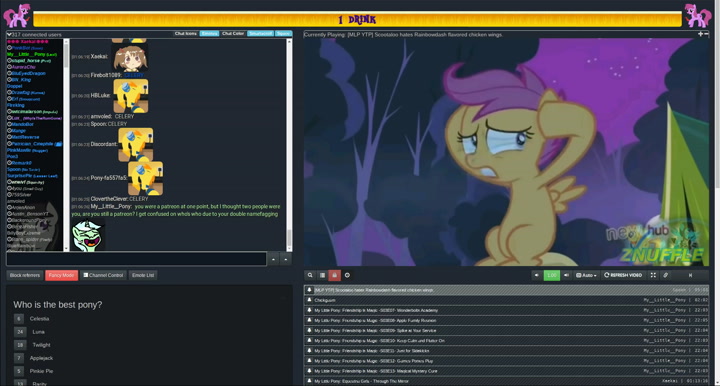Click bell icon on Keep Calm and Flutter On row
Screen dimensions: 720x386
(x=309, y=340)
